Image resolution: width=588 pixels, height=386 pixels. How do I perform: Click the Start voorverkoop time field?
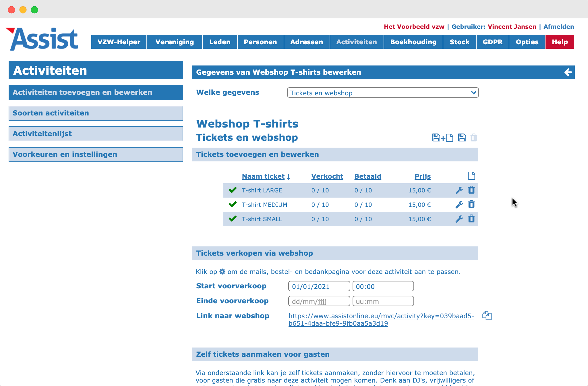tap(383, 286)
